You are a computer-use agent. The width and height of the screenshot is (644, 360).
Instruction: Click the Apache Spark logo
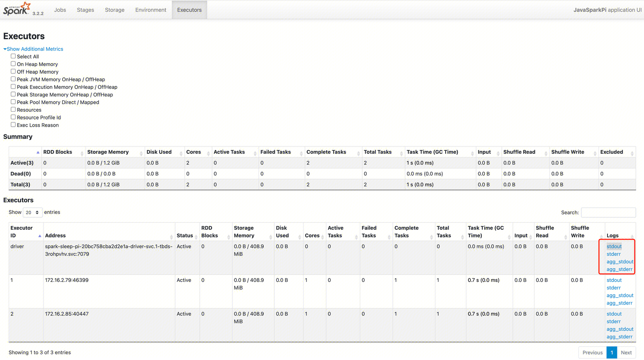pyautogui.click(x=17, y=9)
